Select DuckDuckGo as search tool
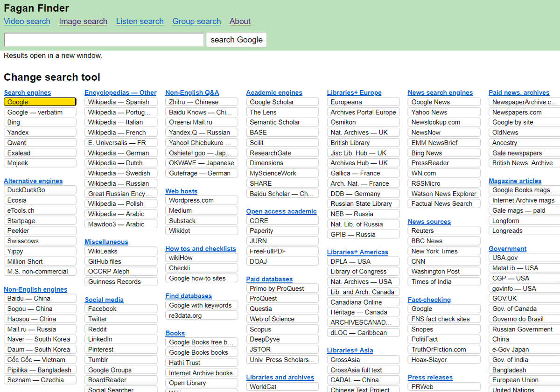The width and height of the screenshot is (560, 392). 40,190
